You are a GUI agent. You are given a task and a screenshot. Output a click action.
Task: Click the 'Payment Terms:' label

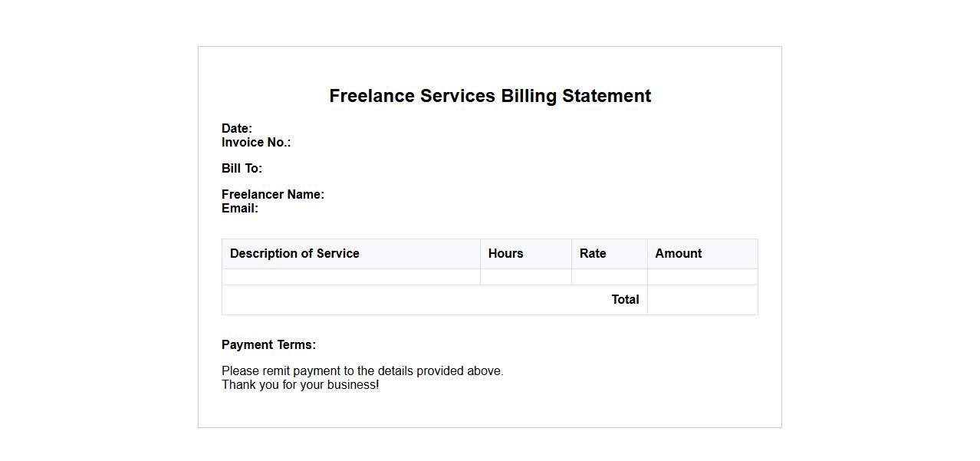pyautogui.click(x=268, y=345)
